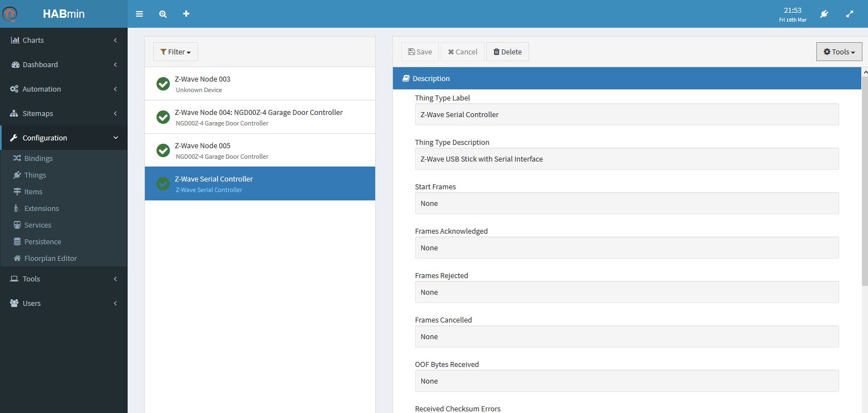The height and width of the screenshot is (413, 868).
Task: Click the zoom magnifier icon in top bar
Action: coord(163,14)
